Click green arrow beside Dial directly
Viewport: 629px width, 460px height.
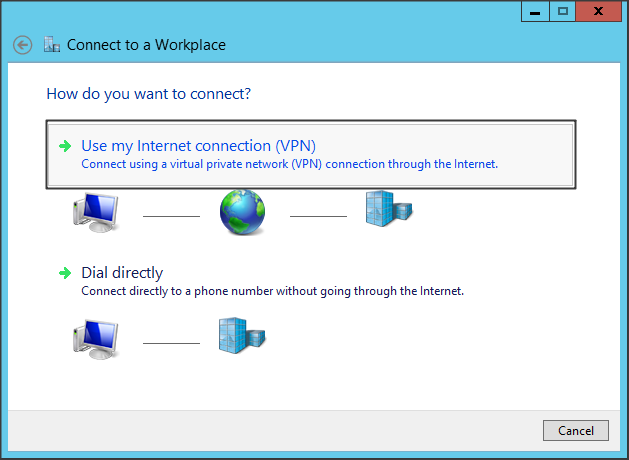pyautogui.click(x=65, y=273)
